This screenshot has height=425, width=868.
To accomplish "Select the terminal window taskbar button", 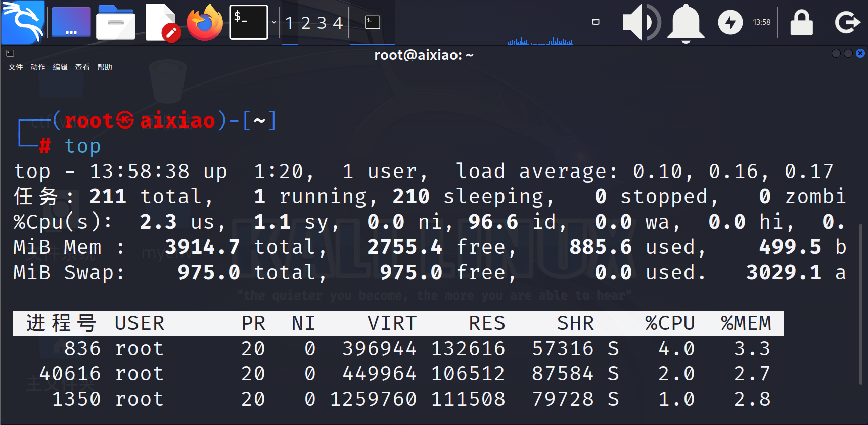I will [373, 22].
